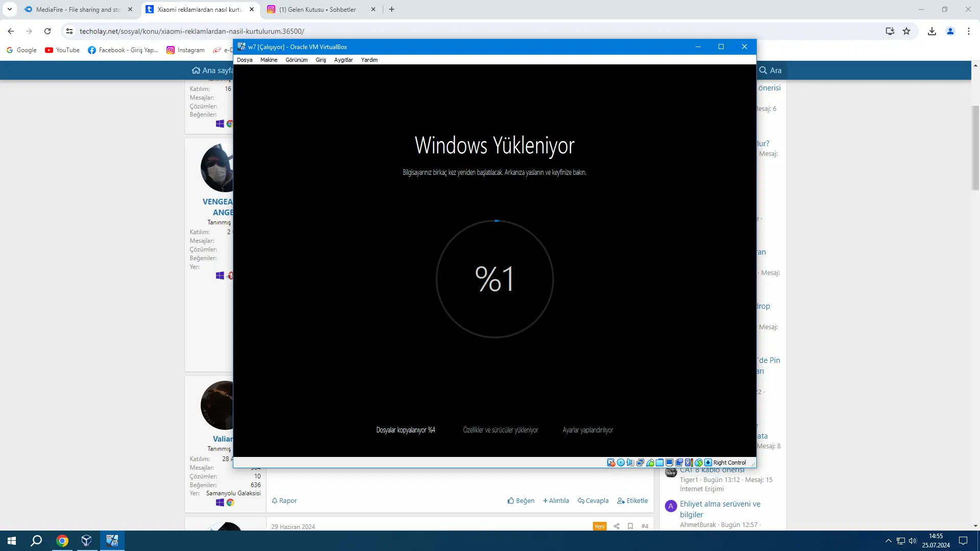Open the Makine menu in VirtualBox
This screenshot has height=551, width=980.
pos(269,60)
